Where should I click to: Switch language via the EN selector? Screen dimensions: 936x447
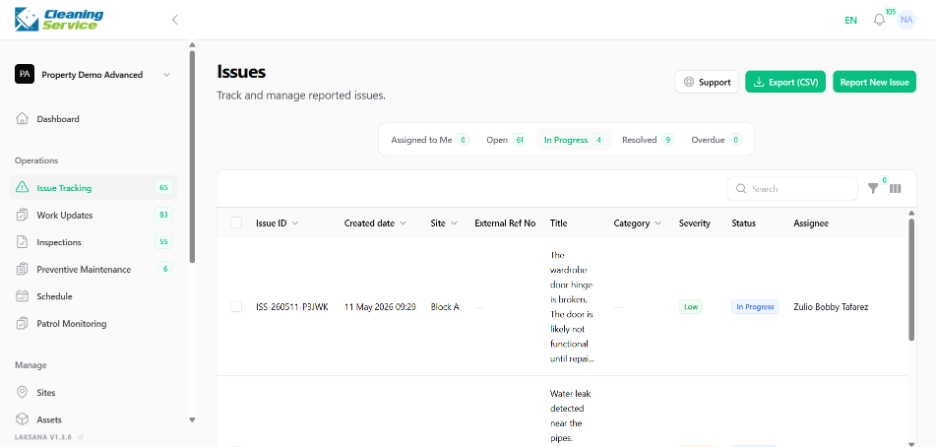(x=851, y=20)
